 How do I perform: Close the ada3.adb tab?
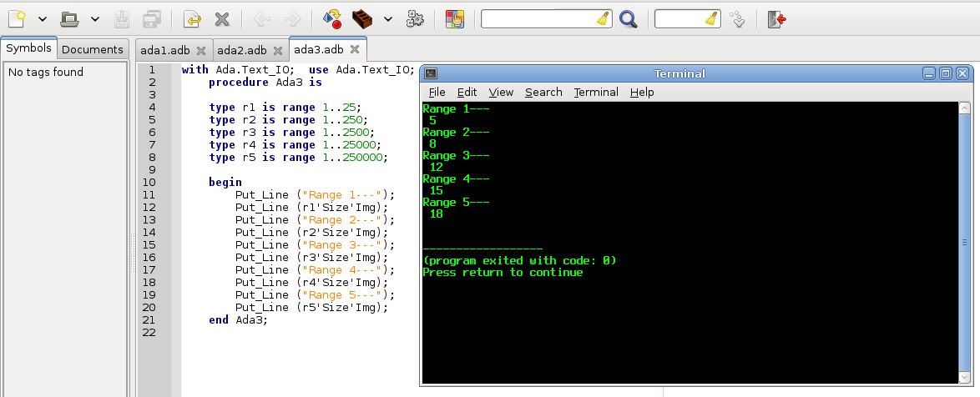(x=355, y=49)
